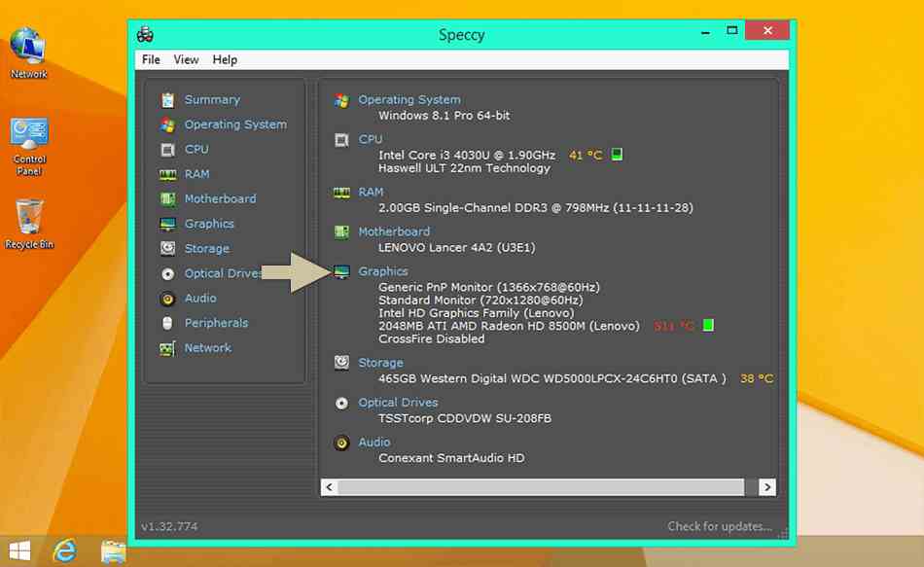
Task: Click the Network icon in sidebar
Action: pyautogui.click(x=167, y=348)
